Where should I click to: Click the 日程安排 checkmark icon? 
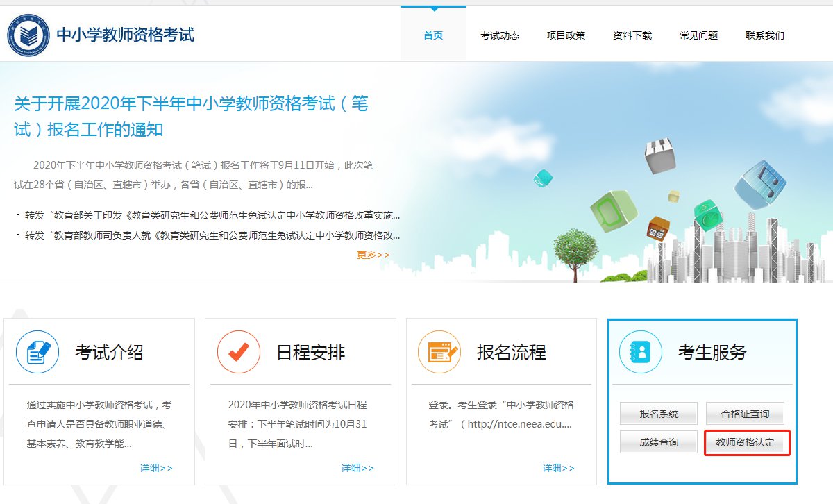pos(239,352)
